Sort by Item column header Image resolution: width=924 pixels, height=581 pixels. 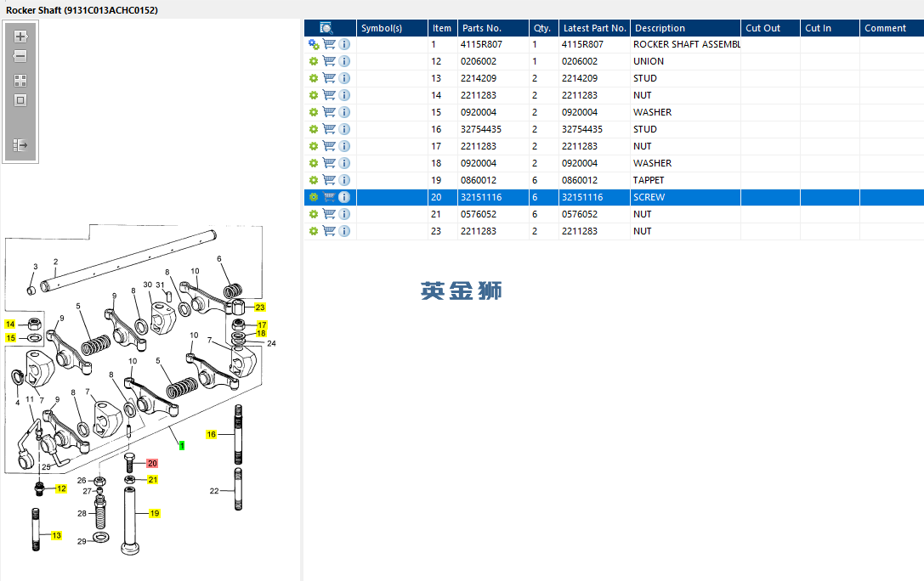click(443, 28)
